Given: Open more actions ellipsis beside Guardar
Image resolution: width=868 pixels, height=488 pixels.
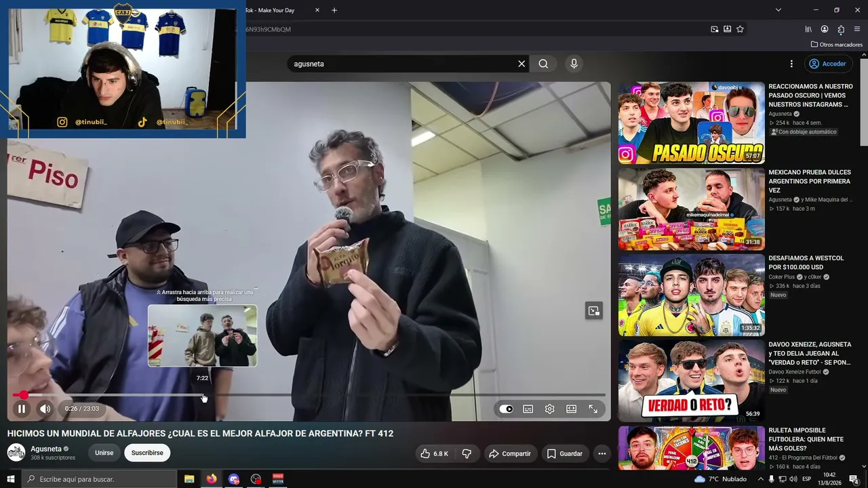Looking at the screenshot, I should point(601,453).
